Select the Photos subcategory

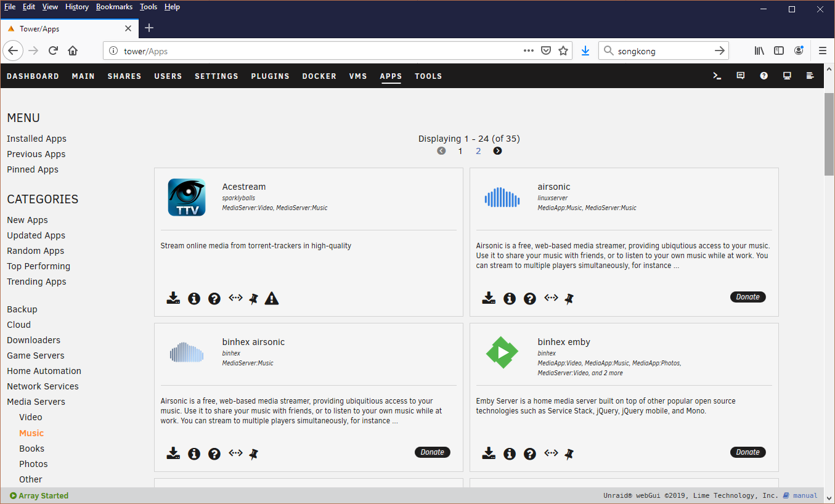coord(33,464)
